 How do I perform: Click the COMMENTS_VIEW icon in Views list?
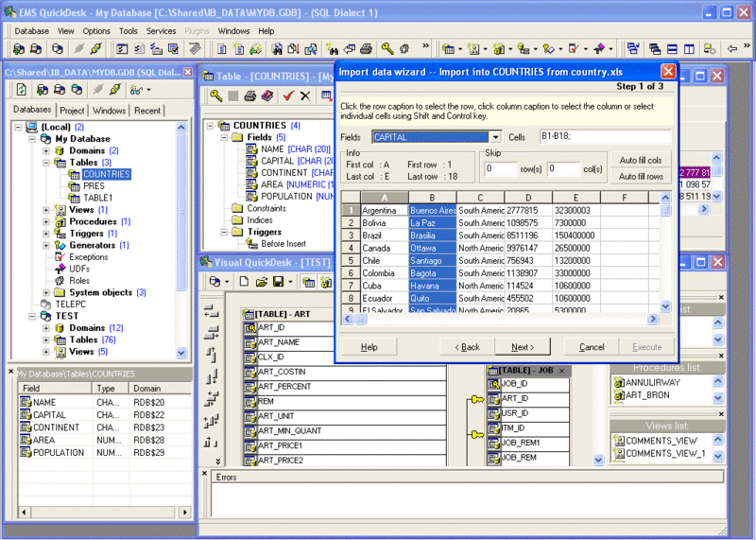point(618,441)
